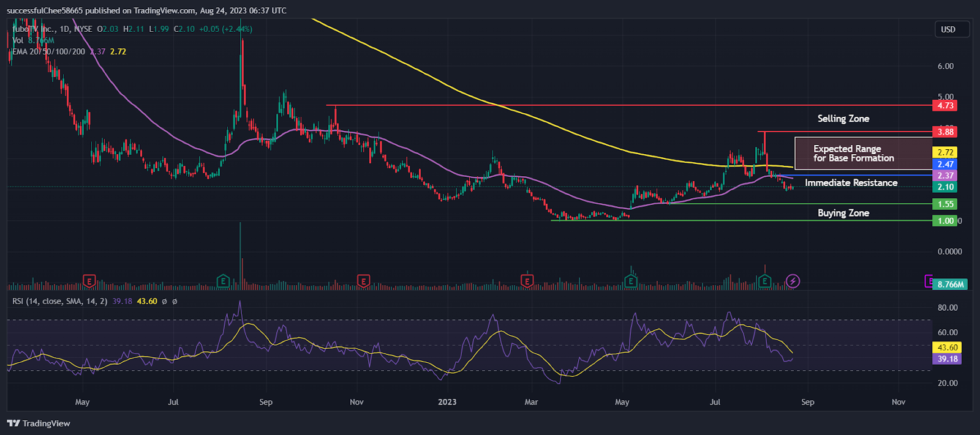Click the green earnings E marker at May 2023

pyautogui.click(x=631, y=281)
